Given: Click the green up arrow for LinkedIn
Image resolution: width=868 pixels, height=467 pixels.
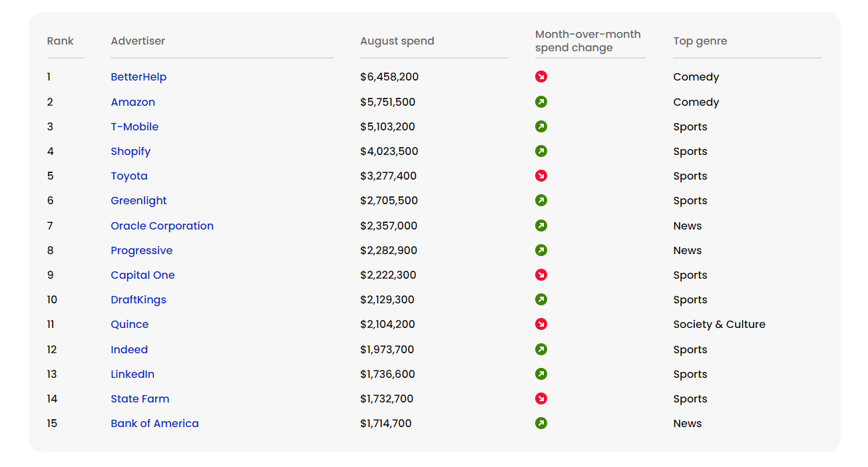Looking at the screenshot, I should 541,374.
